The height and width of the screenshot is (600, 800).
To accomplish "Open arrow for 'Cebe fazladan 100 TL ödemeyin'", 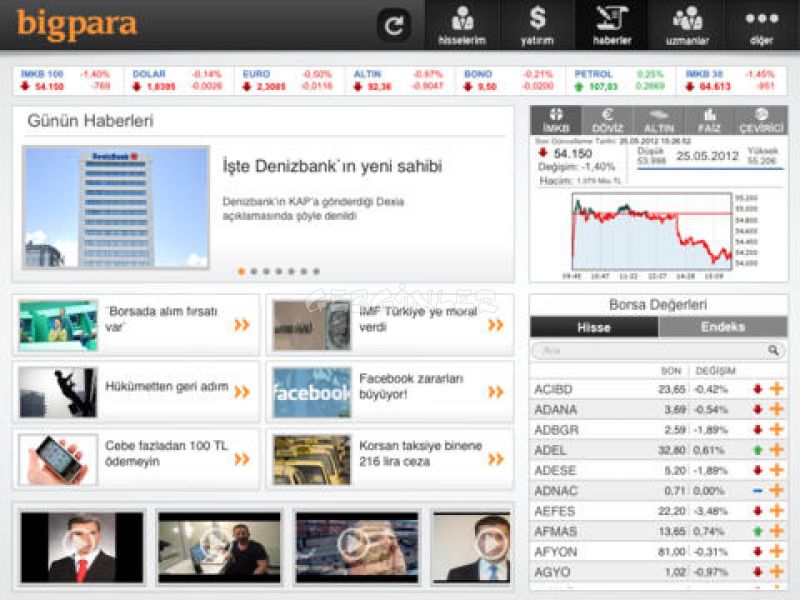I will pyautogui.click(x=242, y=459).
